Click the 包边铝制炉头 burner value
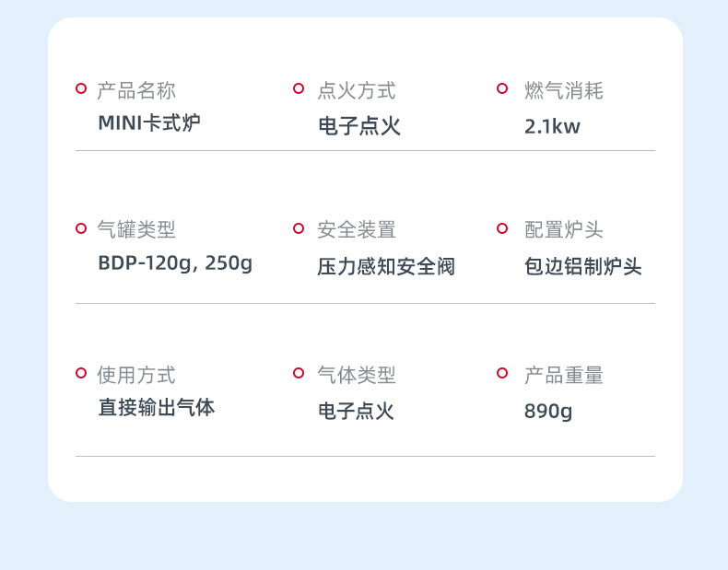The width and height of the screenshot is (728, 570). 582,267
